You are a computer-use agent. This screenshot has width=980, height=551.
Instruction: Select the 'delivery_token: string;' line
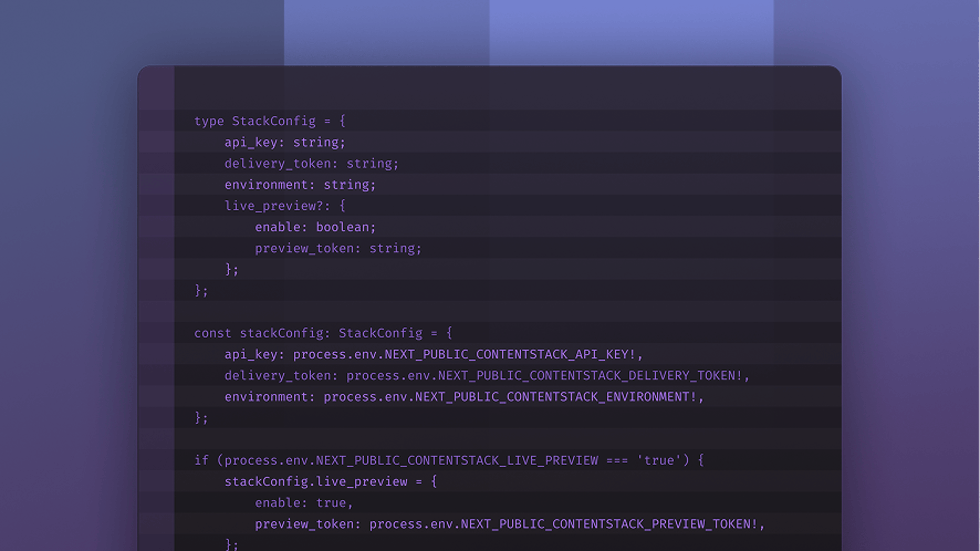pyautogui.click(x=312, y=164)
